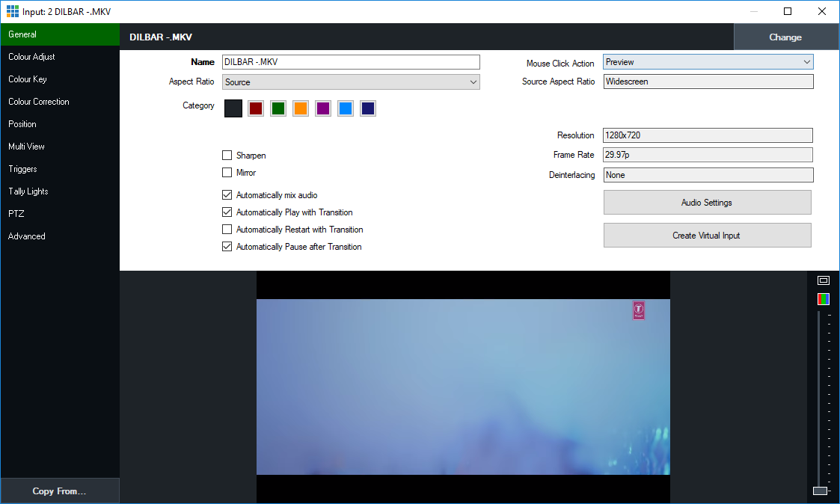Open the Mouse Click Action dropdown
Viewport: 840px width, 504px height.
[x=708, y=62]
